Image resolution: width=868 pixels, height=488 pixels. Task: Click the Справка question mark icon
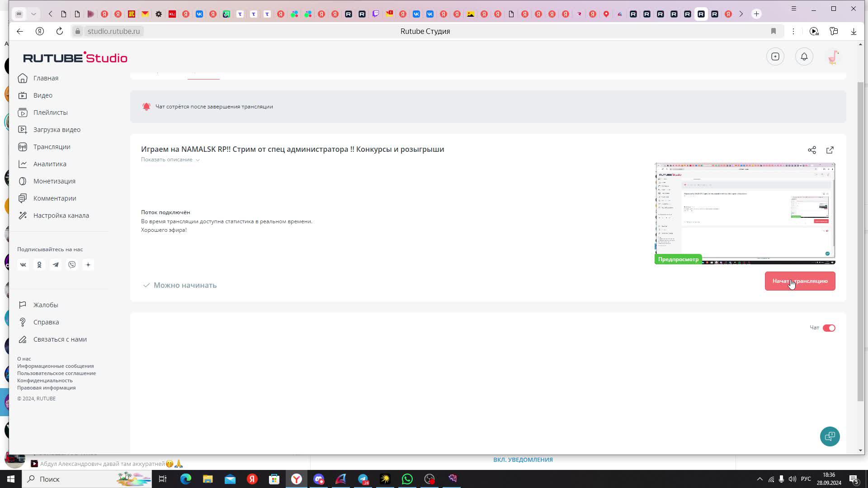(23, 322)
